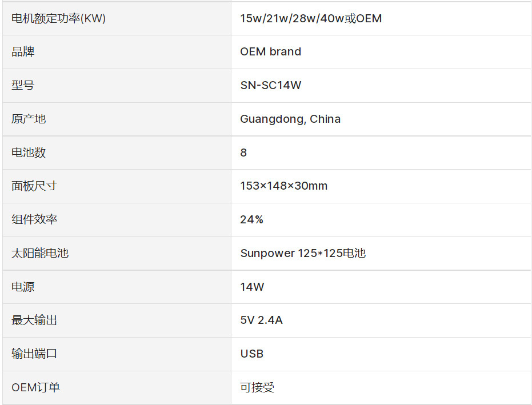Select the 153×148×30mm dimension text
Viewport: 532px width, 405px height.
283,186
